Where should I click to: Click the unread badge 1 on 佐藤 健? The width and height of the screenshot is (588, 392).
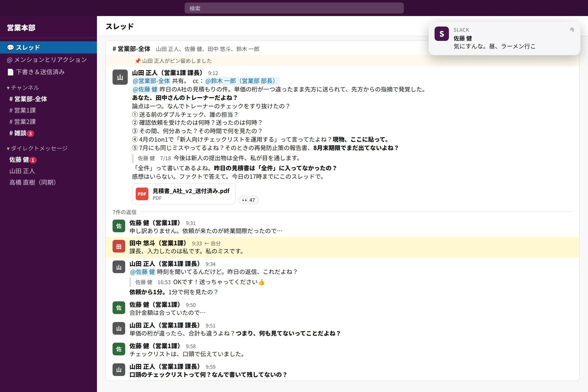[33, 160]
